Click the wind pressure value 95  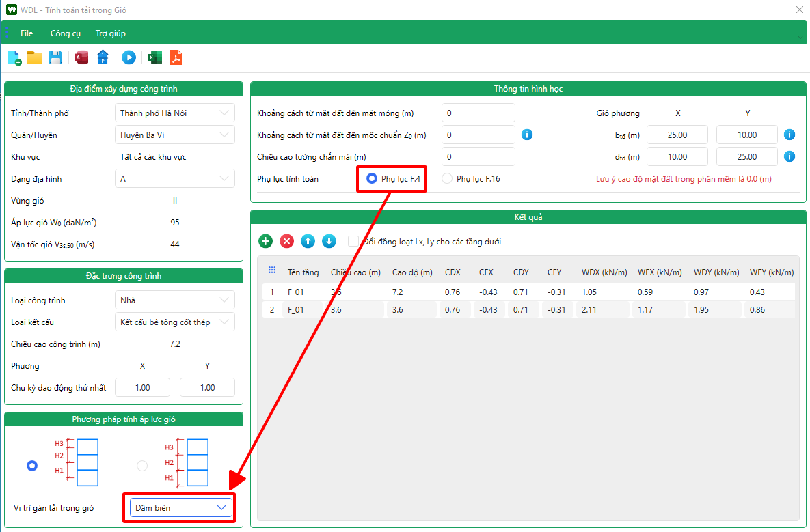(x=175, y=223)
